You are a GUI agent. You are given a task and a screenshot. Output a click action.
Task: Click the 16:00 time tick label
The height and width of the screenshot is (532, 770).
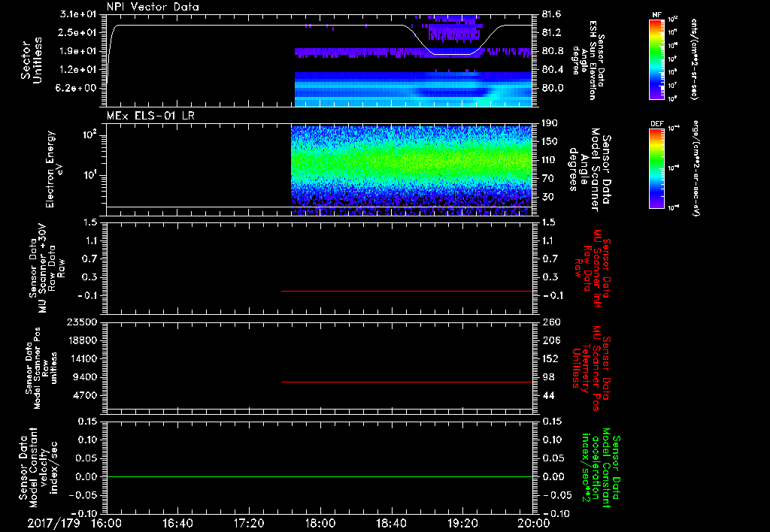107,523
